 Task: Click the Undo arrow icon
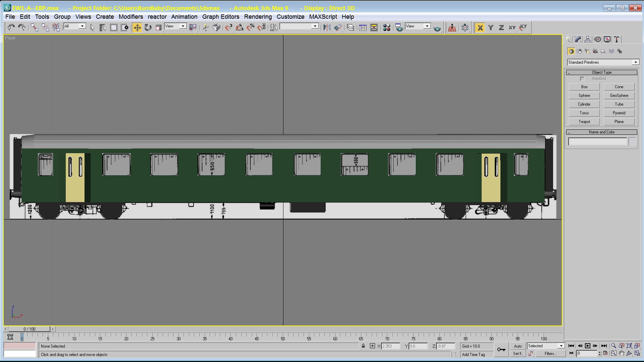tap(11, 27)
